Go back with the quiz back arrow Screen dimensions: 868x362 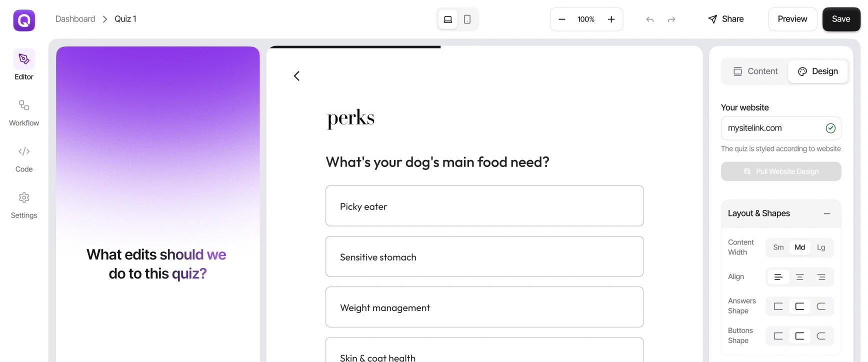point(296,76)
